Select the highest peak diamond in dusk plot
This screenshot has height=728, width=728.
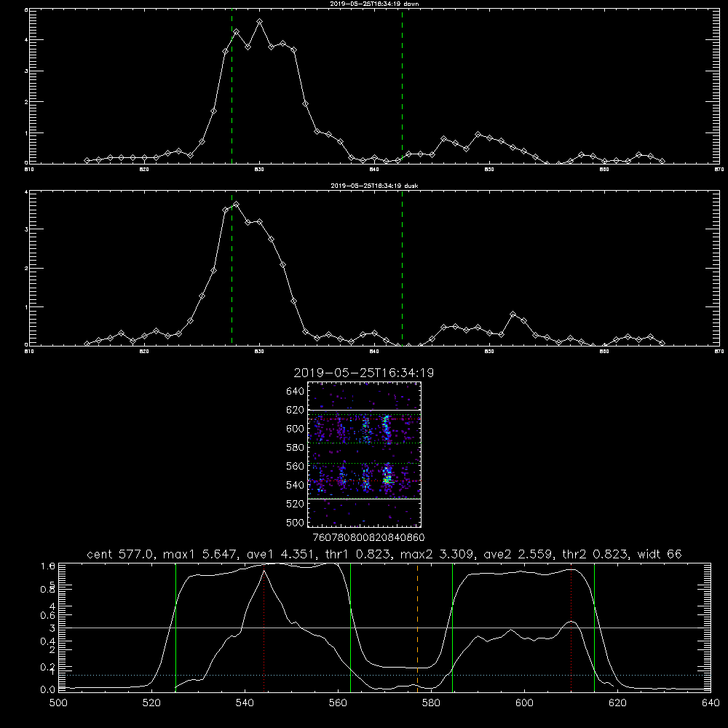(x=237, y=204)
